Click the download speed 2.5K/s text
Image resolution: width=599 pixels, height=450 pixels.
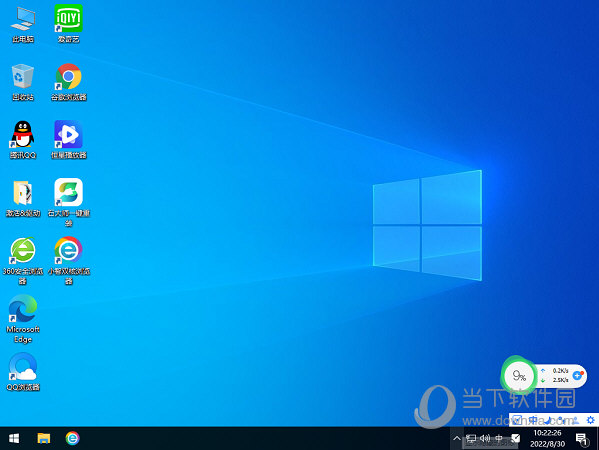560,380
